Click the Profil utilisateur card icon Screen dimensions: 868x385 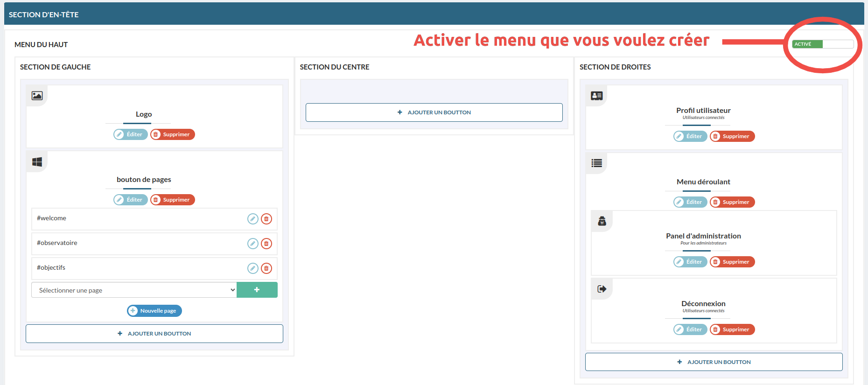(596, 96)
